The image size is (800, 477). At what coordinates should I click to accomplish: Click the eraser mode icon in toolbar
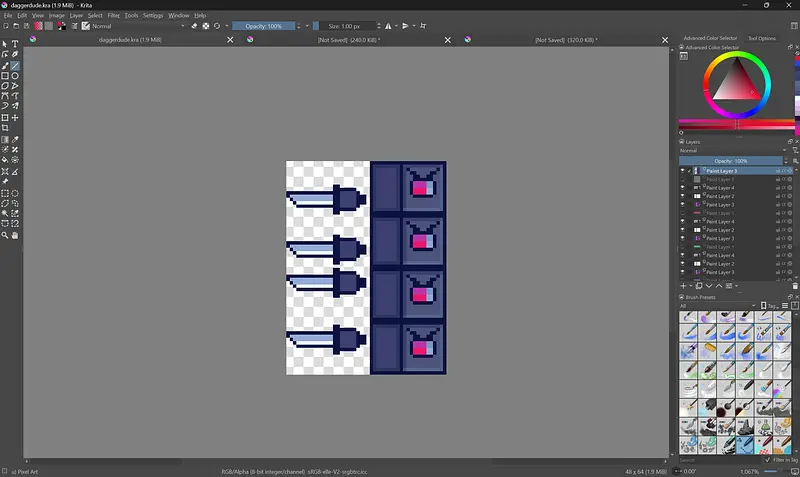pos(194,26)
